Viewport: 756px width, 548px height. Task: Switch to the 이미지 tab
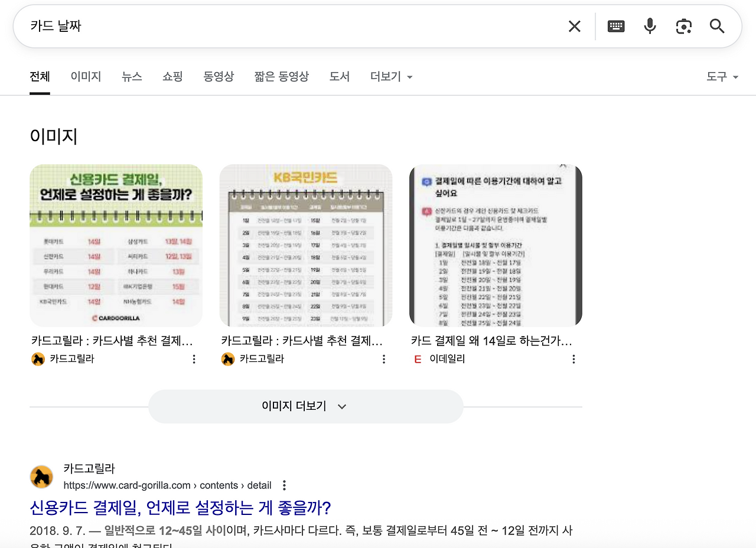tap(85, 76)
